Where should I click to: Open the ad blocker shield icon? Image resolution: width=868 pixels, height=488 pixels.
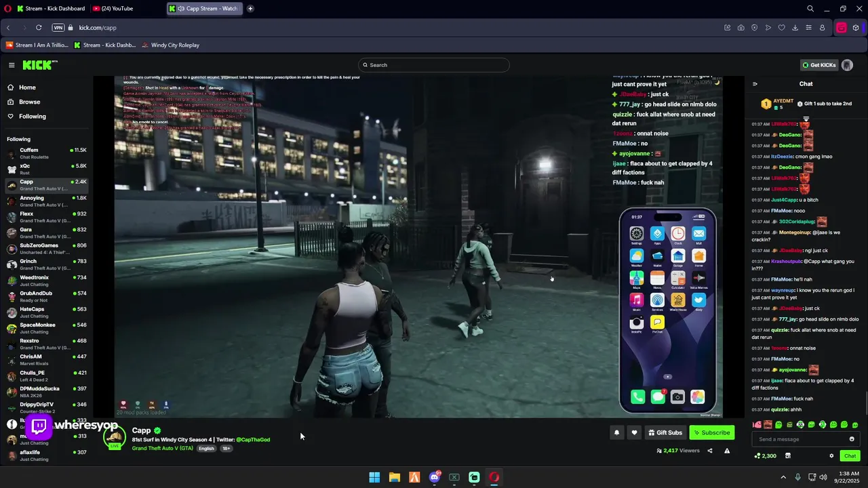(x=754, y=28)
